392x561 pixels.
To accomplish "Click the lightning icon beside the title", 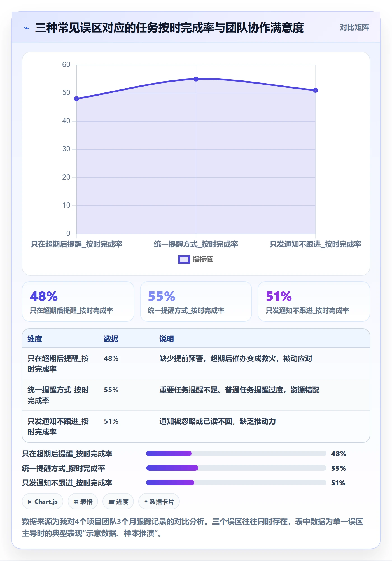I will point(27,28).
